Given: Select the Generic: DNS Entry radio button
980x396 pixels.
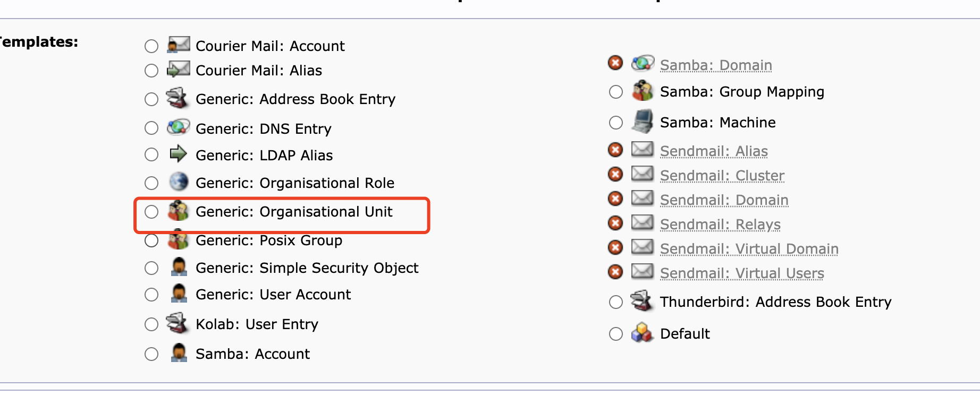Looking at the screenshot, I should pyautogui.click(x=151, y=128).
